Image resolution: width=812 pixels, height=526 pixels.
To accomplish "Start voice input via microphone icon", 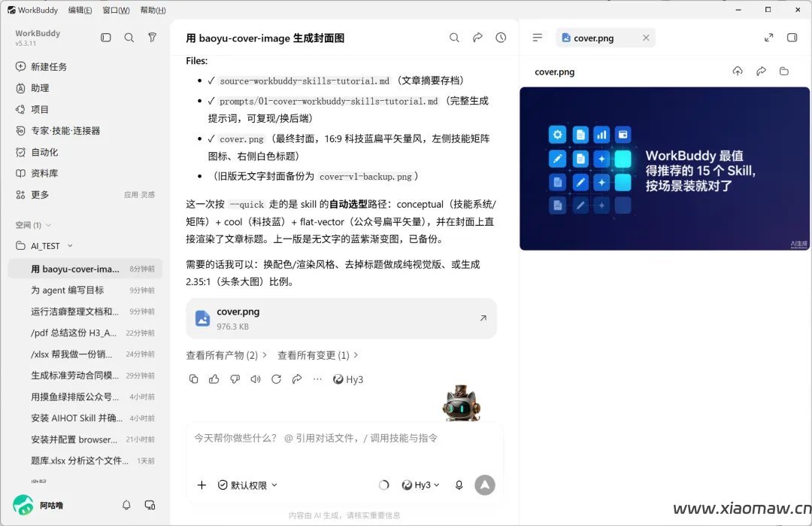I will [x=459, y=485].
